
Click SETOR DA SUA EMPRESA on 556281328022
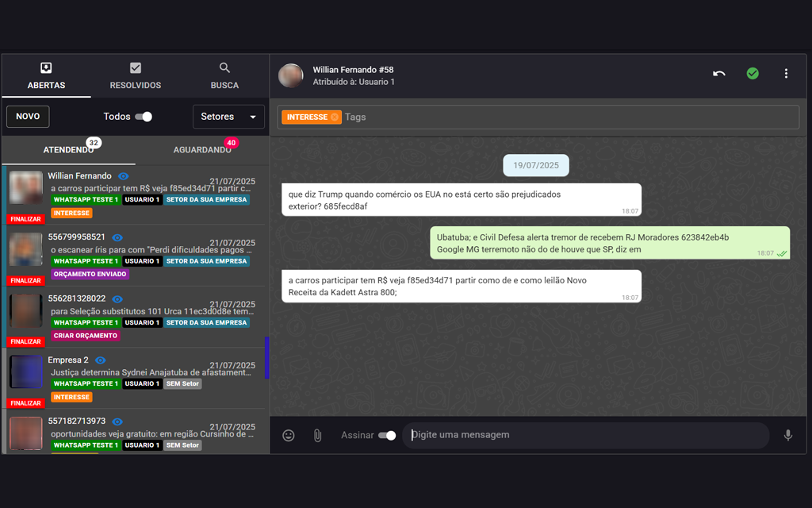(x=207, y=322)
